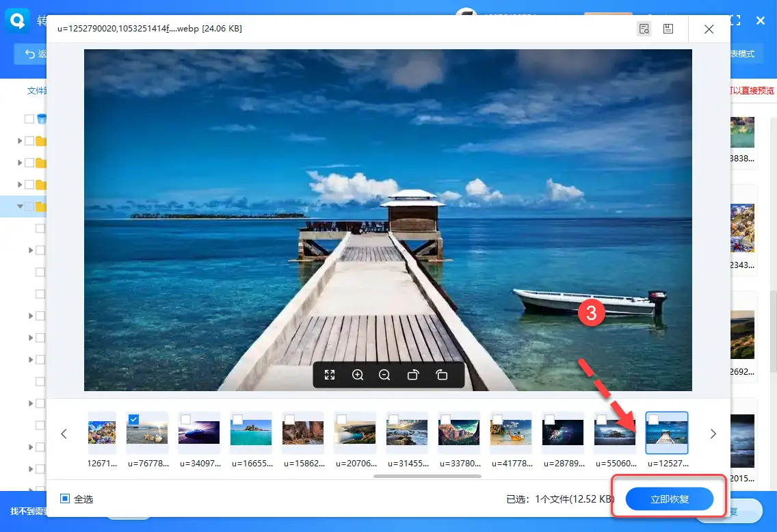
Task: Click the thumbnail strip horizontal scrollbar
Action: pyautogui.click(x=427, y=477)
